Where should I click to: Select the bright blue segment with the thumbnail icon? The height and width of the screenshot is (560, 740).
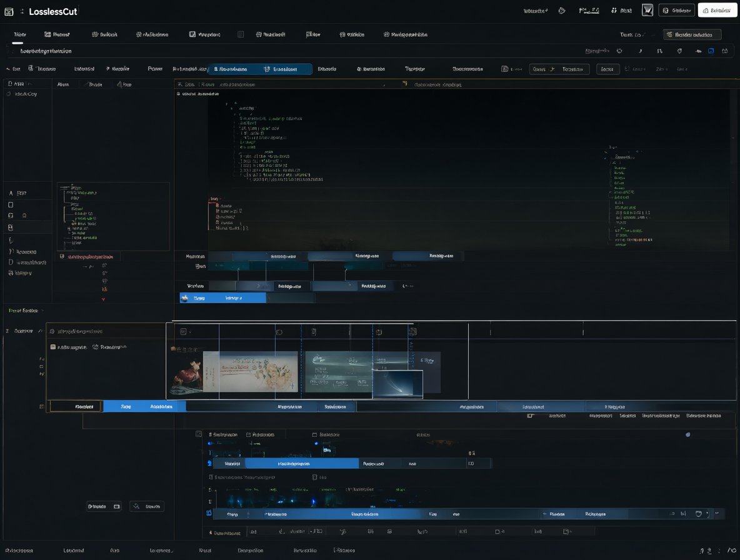point(222,297)
